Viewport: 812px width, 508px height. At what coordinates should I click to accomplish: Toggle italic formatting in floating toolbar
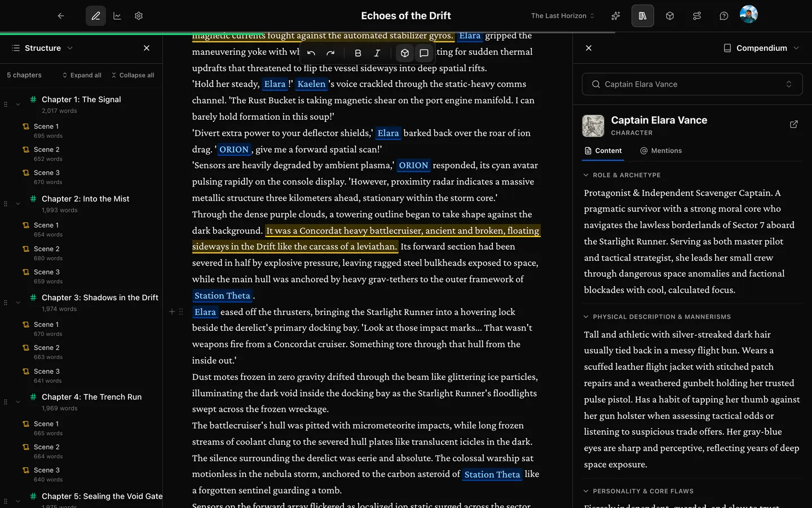click(x=377, y=53)
